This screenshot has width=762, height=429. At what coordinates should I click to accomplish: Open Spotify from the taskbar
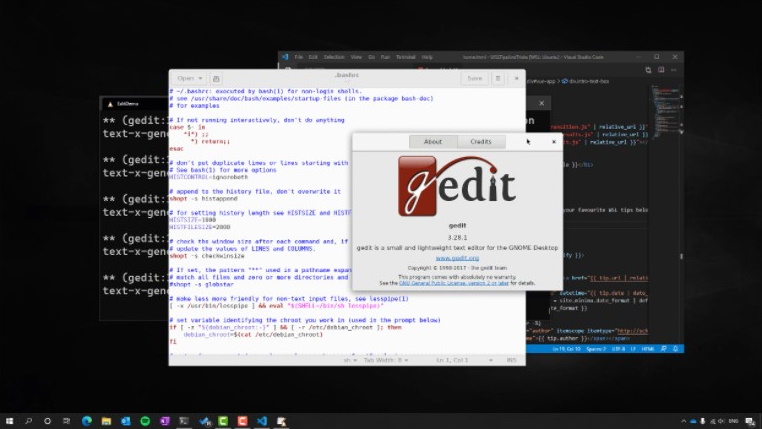pyautogui.click(x=146, y=421)
